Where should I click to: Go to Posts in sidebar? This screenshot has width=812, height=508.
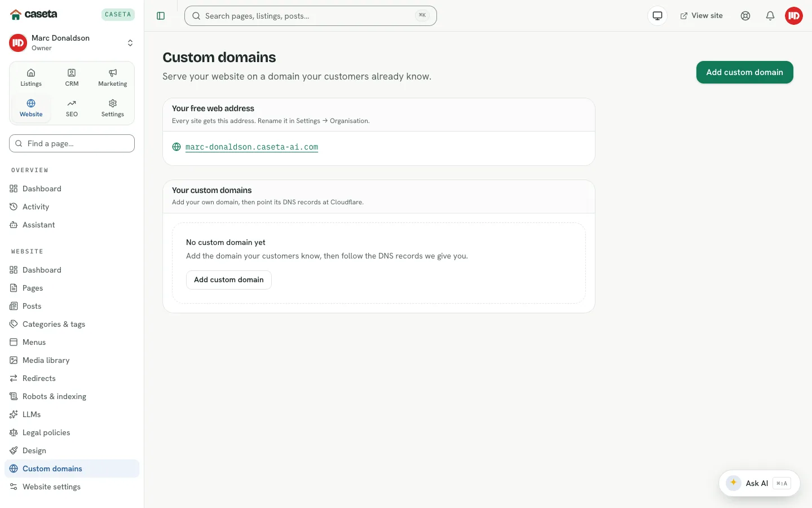(72, 306)
